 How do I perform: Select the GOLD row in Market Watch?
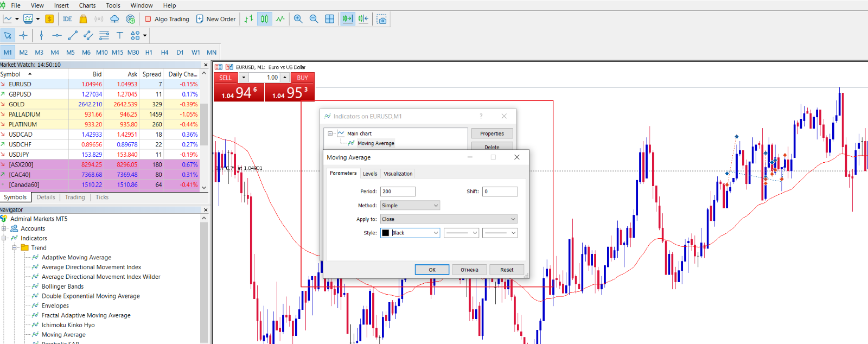[x=99, y=104]
